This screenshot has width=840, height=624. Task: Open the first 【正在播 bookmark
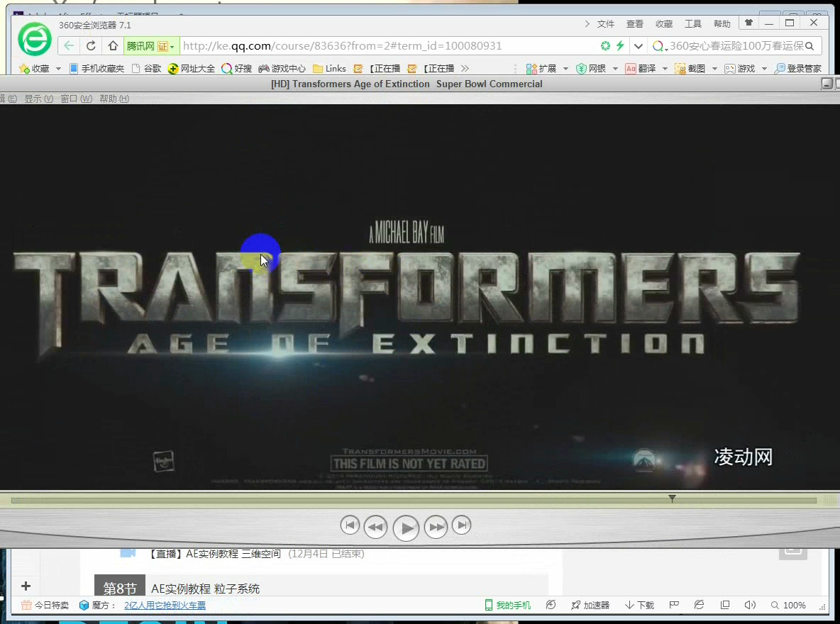pos(377,69)
